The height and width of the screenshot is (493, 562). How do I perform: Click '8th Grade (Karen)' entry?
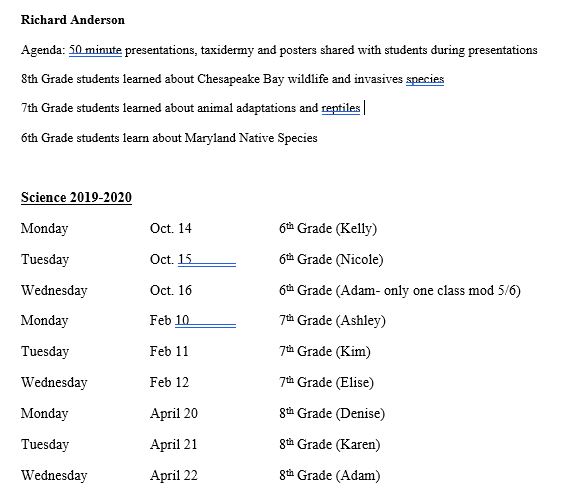click(330, 444)
